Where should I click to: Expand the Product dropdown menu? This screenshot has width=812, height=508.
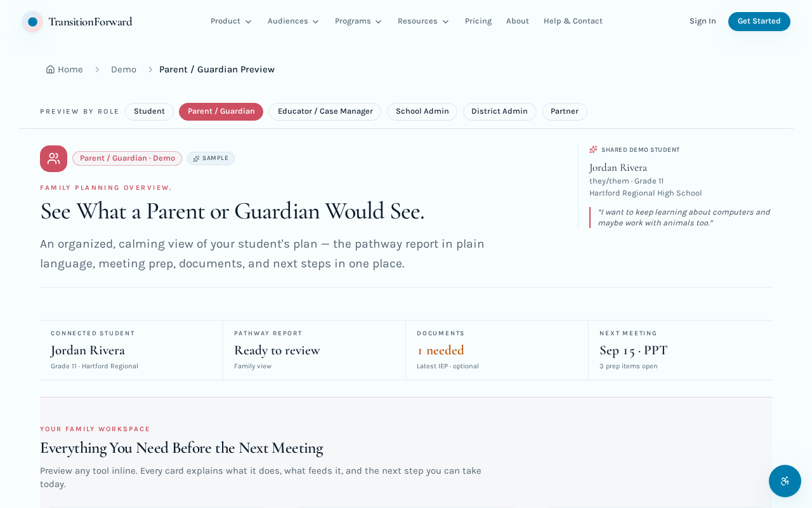pos(231,21)
